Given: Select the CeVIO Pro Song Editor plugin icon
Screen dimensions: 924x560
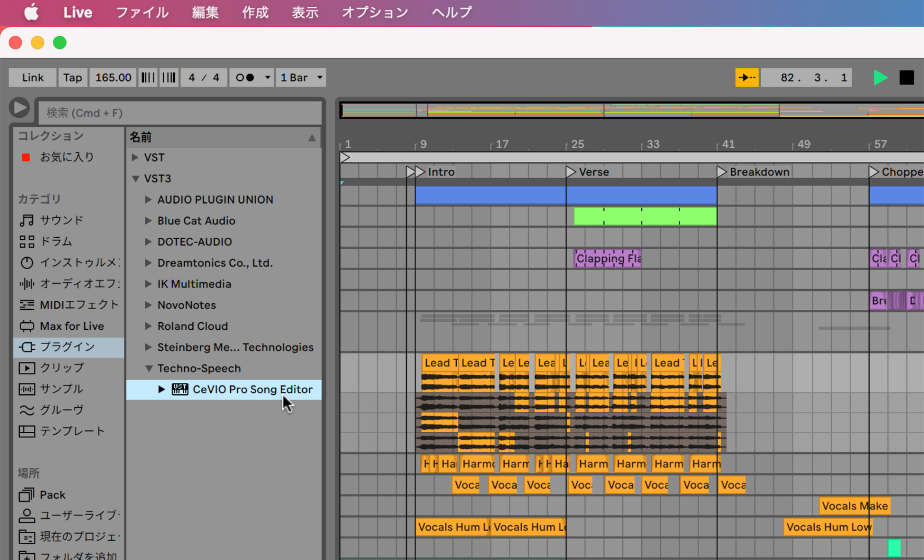Looking at the screenshot, I should coord(180,389).
